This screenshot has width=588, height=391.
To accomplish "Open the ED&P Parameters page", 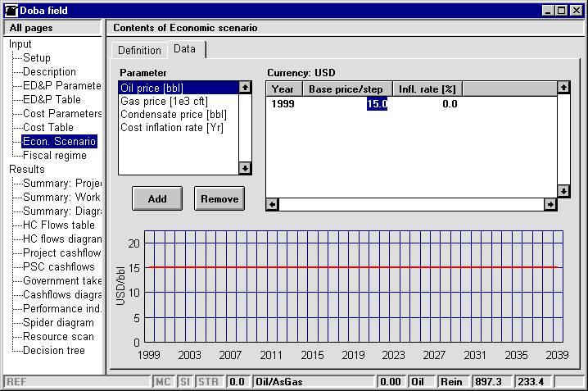I will (x=62, y=85).
